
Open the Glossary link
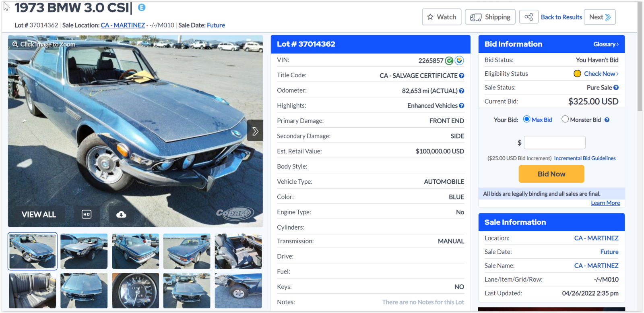pyautogui.click(x=606, y=44)
